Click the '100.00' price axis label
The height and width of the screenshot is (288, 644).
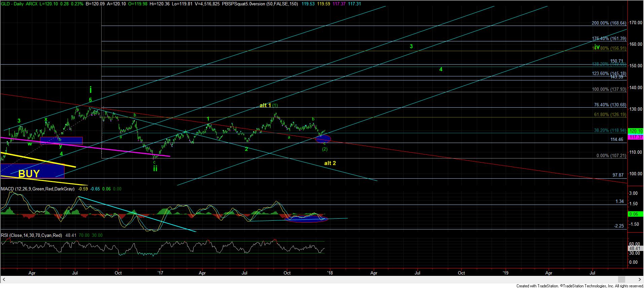[x=636, y=174]
